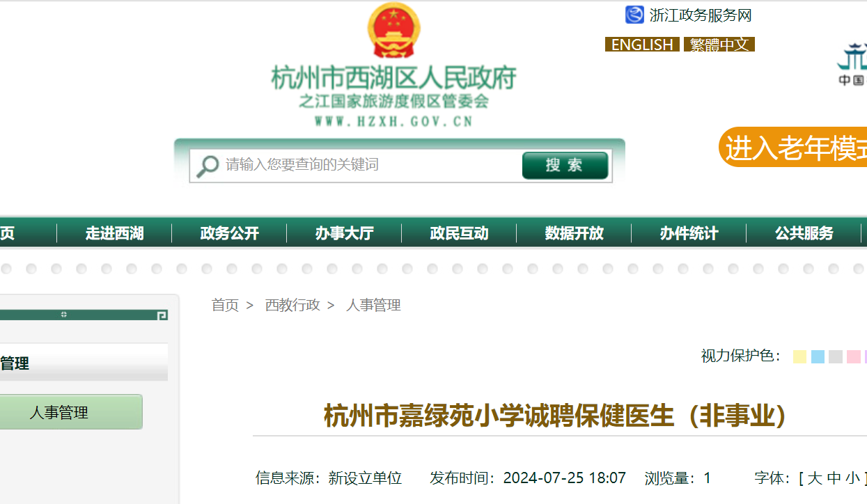The width and height of the screenshot is (867, 504).
Task: Choose the blue eye-protection color swatch
Action: pyautogui.click(x=818, y=356)
